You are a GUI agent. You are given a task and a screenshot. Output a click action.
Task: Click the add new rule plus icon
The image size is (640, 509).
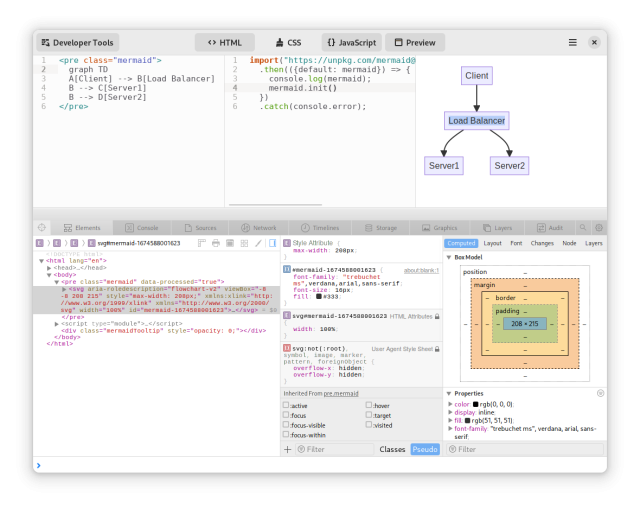[x=288, y=450]
